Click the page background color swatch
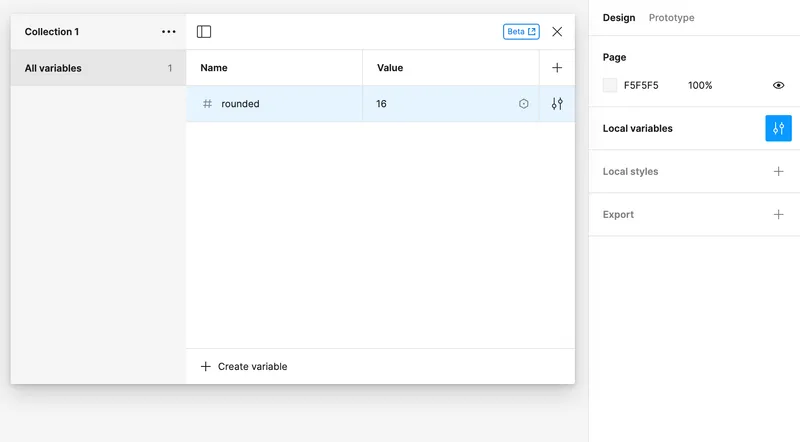This screenshot has width=800, height=442. coord(610,86)
